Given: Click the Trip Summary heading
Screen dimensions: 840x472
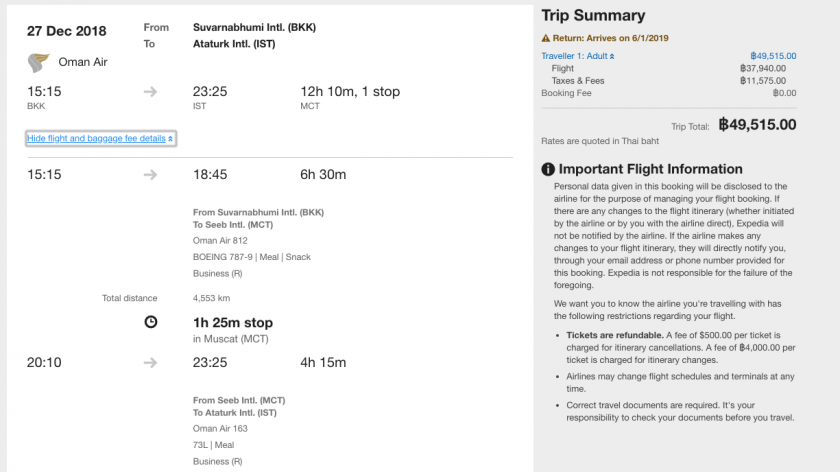Looking at the screenshot, I should (593, 16).
